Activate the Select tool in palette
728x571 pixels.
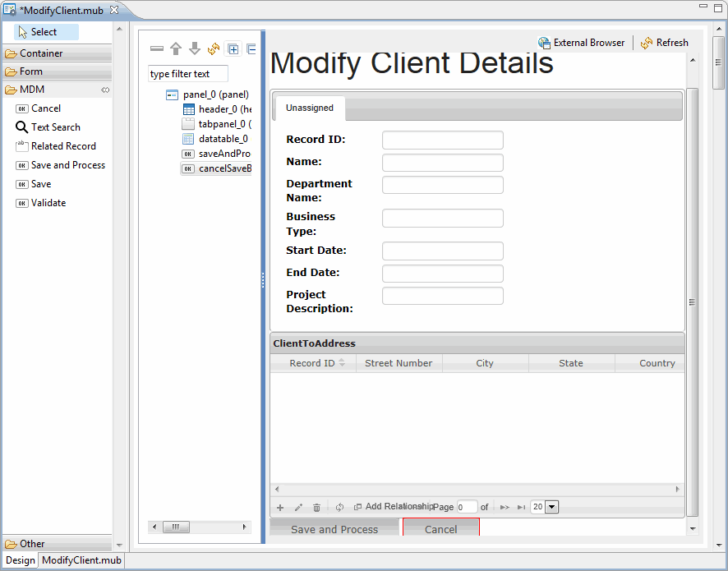[x=46, y=32]
